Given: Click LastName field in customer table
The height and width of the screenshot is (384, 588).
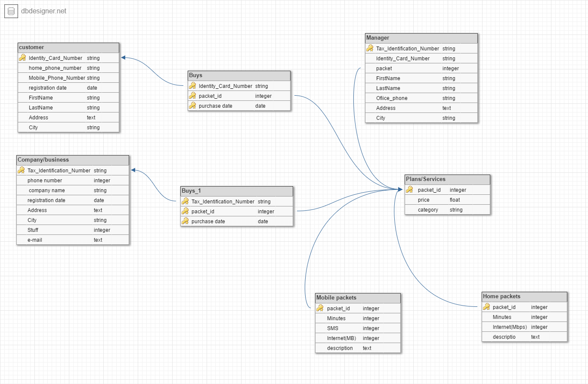Looking at the screenshot, I should click(68, 108).
